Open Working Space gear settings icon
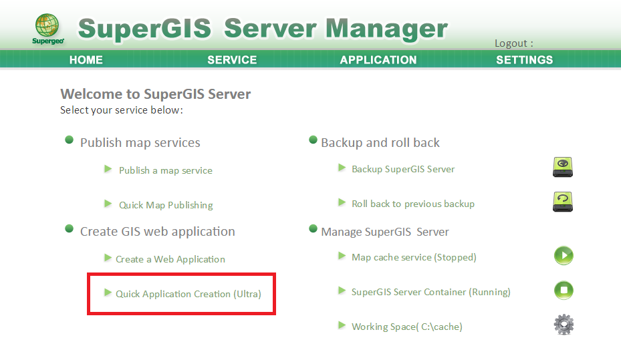 point(564,325)
